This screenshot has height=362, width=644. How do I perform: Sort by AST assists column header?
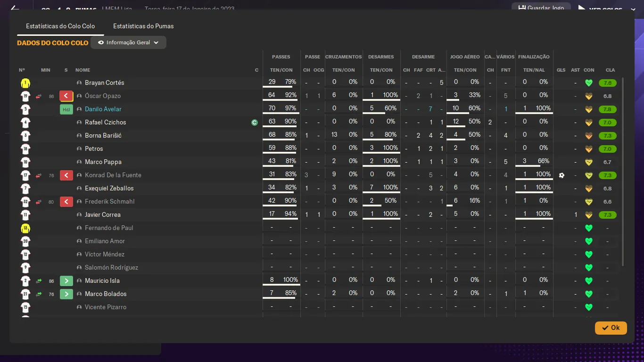coord(575,70)
